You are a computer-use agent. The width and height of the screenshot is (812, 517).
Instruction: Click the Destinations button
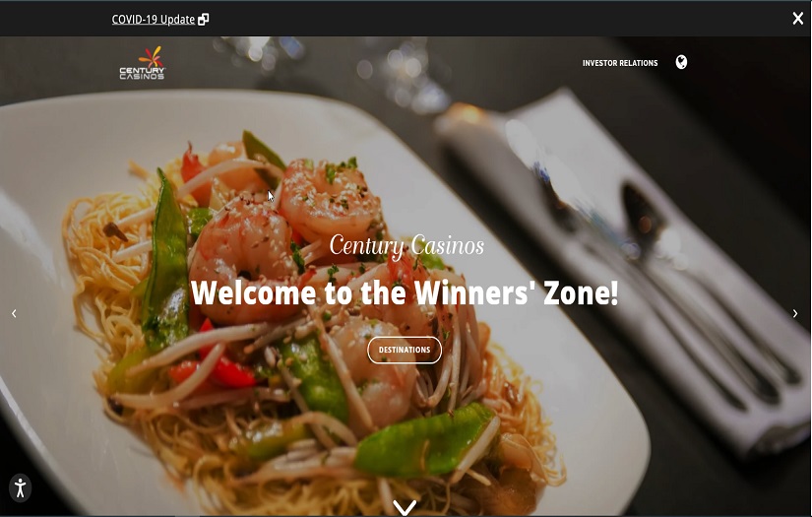[405, 350]
